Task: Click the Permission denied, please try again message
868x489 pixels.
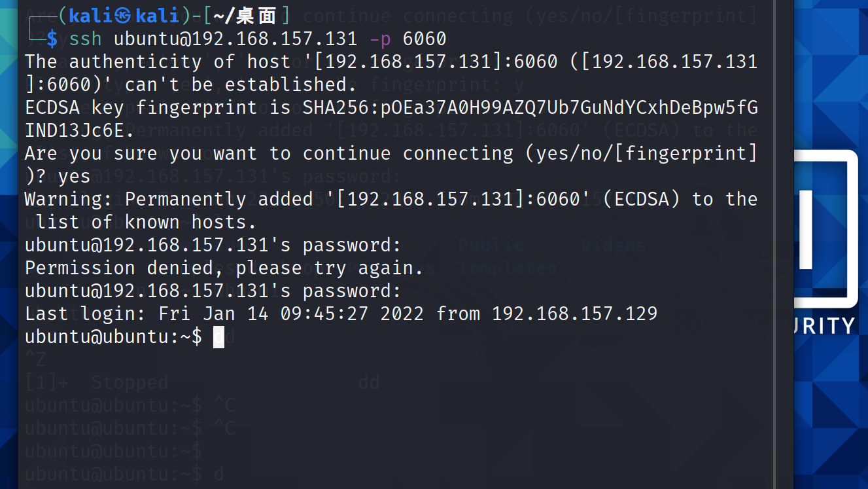Action: [x=224, y=268]
